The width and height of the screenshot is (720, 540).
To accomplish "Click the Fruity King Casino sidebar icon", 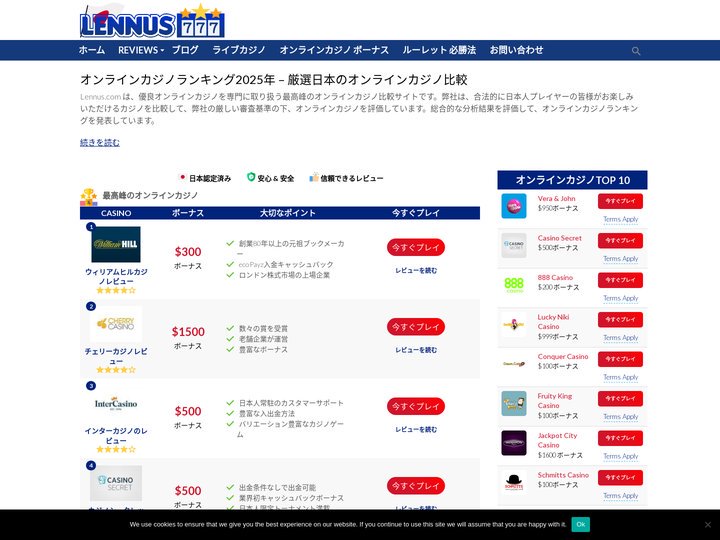I will 514,404.
